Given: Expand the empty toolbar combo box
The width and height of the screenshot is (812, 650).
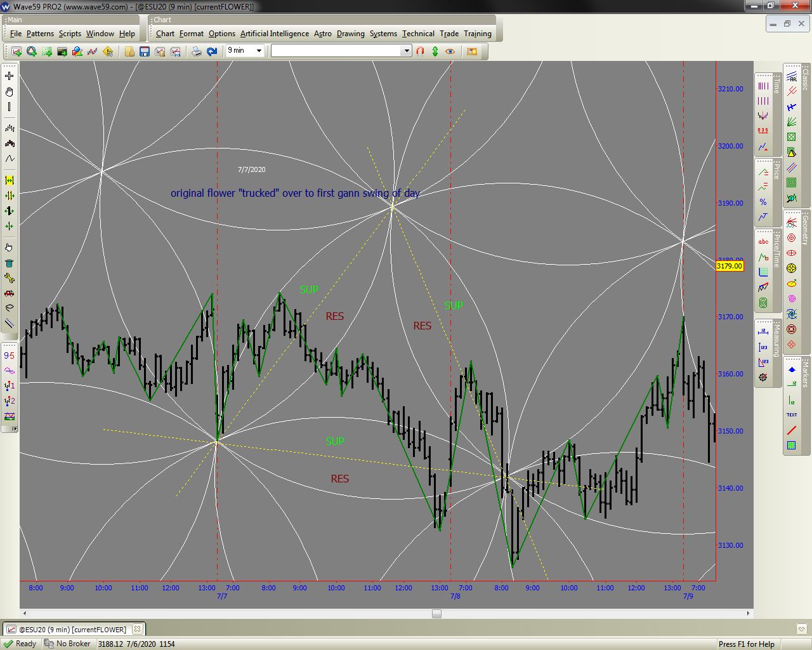Looking at the screenshot, I should pyautogui.click(x=407, y=51).
